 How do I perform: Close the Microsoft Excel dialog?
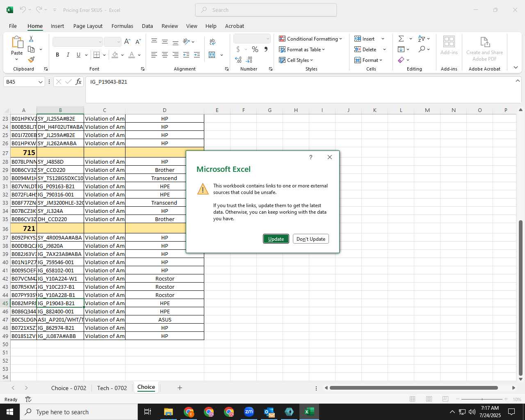[330, 157]
